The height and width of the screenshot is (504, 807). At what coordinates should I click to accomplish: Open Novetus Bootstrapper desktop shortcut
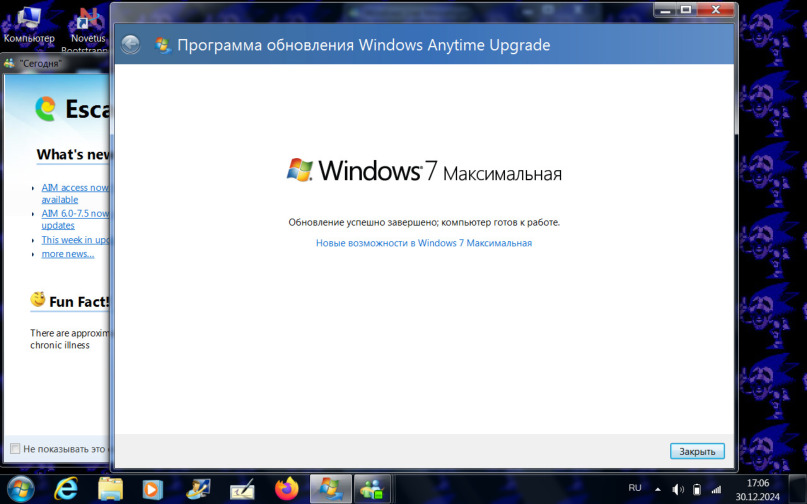[x=88, y=28]
